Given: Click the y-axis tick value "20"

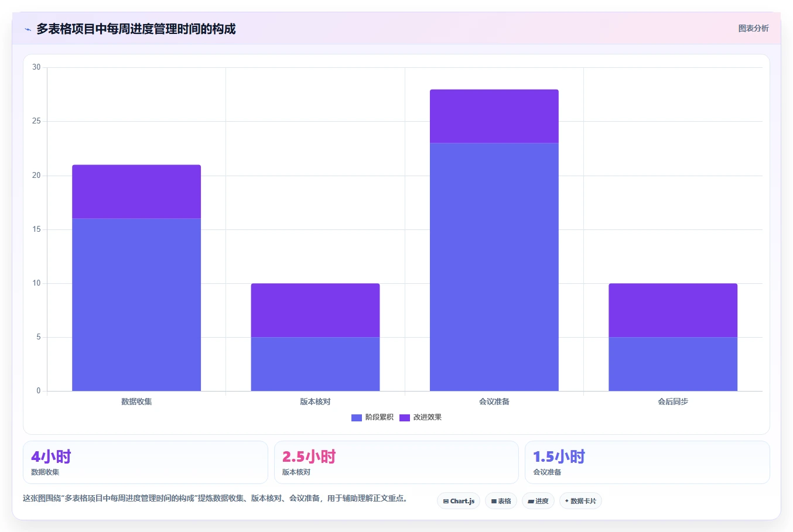Looking at the screenshot, I should (x=36, y=176).
